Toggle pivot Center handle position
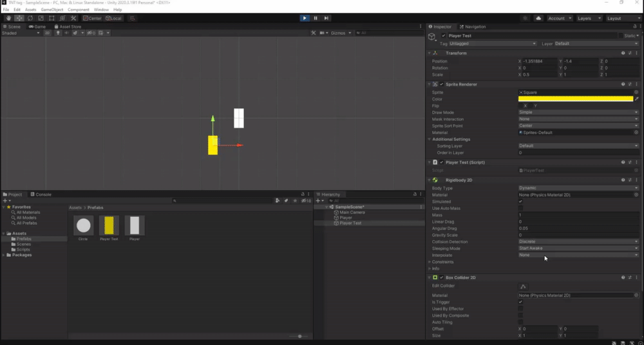The image size is (644, 345). tap(92, 18)
